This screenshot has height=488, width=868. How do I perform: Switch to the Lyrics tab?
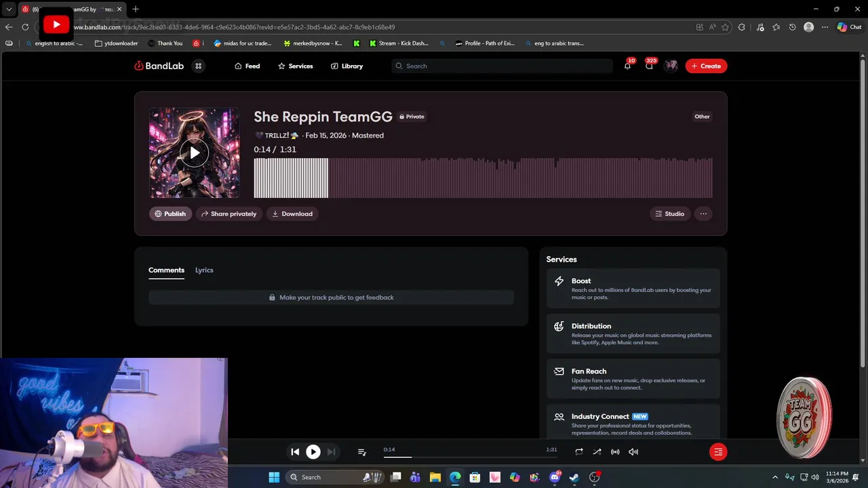coord(204,270)
